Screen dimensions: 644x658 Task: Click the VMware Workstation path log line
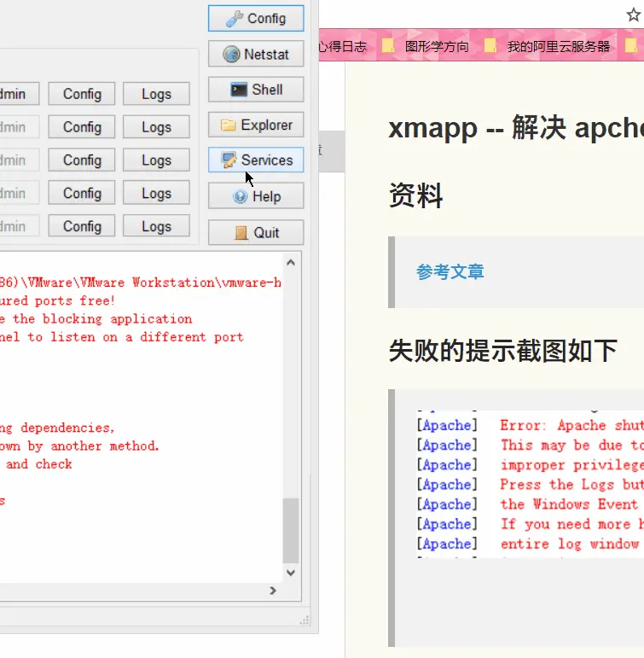click(x=141, y=282)
